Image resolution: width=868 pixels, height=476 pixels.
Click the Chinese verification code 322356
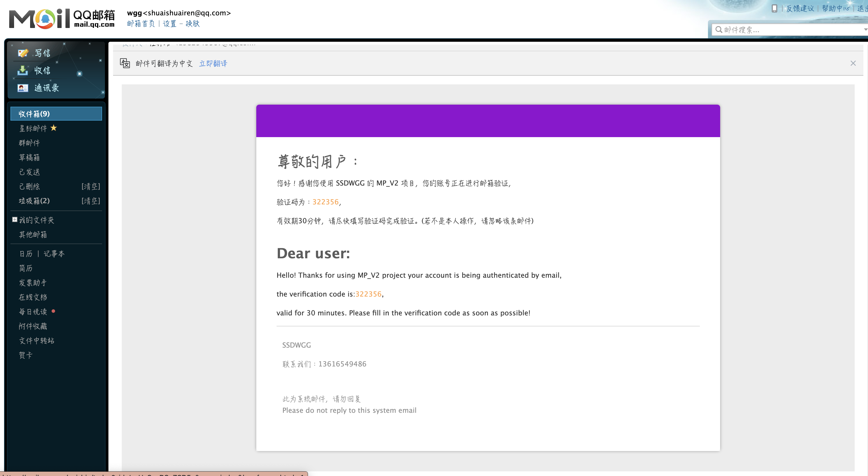click(x=326, y=202)
